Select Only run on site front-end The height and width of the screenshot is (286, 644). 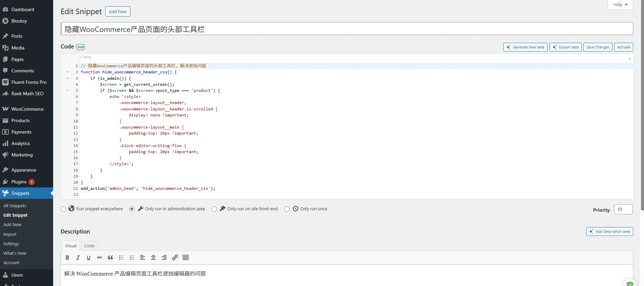tap(214, 209)
